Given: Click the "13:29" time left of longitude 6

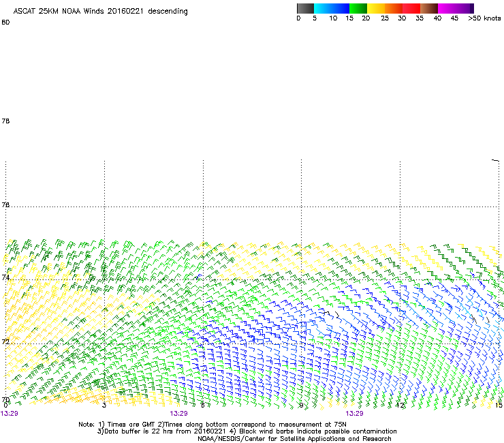Looking at the screenshot, I should pyautogui.click(x=178, y=414).
